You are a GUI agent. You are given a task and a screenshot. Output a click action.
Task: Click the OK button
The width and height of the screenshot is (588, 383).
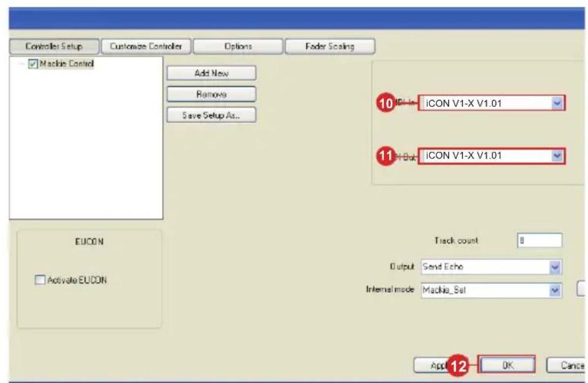(508, 365)
